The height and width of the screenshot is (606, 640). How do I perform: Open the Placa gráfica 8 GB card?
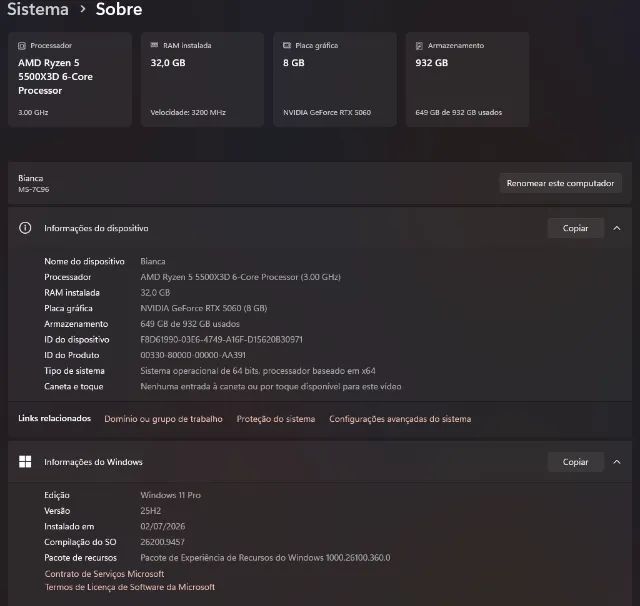(335, 79)
